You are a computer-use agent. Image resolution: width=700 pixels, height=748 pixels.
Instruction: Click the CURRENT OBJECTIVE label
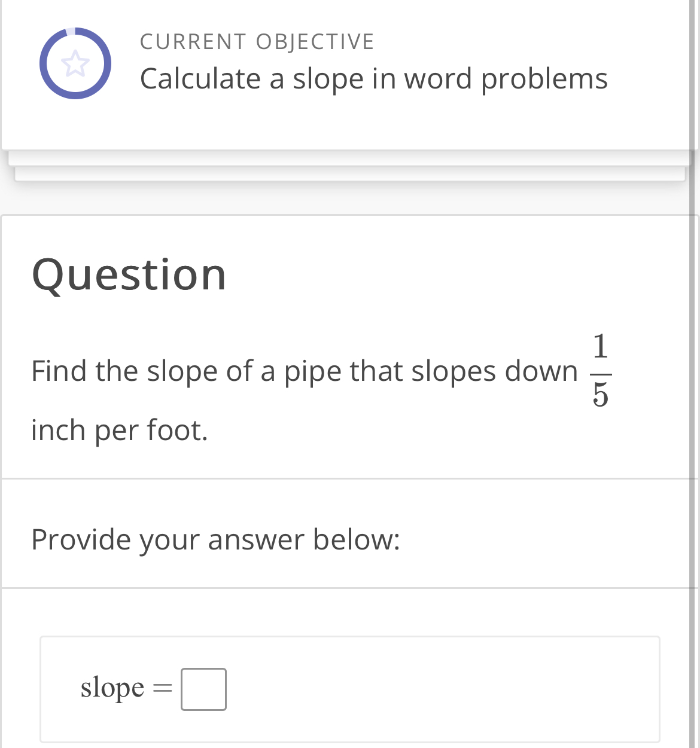pos(257,41)
